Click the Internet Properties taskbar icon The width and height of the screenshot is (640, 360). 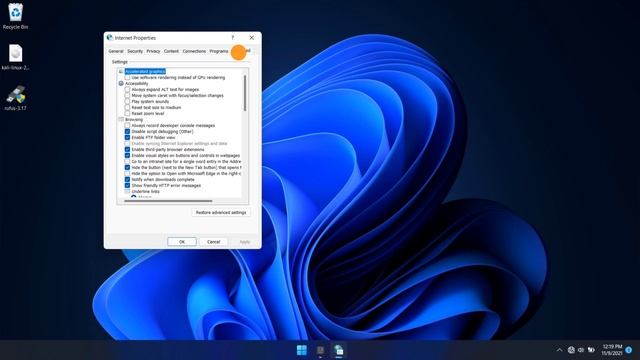(338, 350)
